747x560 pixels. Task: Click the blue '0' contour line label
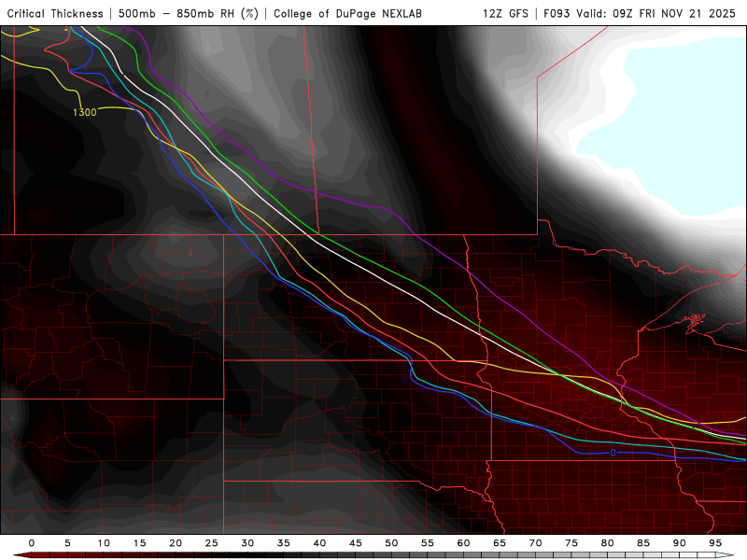(613, 453)
